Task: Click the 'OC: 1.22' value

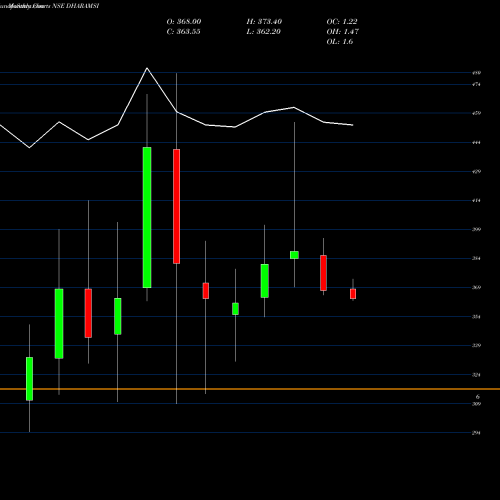Action: tap(342, 22)
